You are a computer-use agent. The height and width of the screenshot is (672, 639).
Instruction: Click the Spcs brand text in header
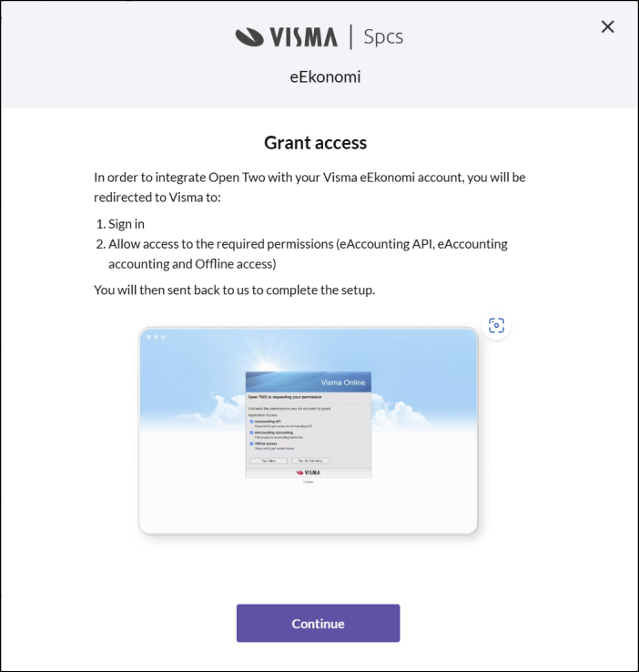tap(383, 36)
